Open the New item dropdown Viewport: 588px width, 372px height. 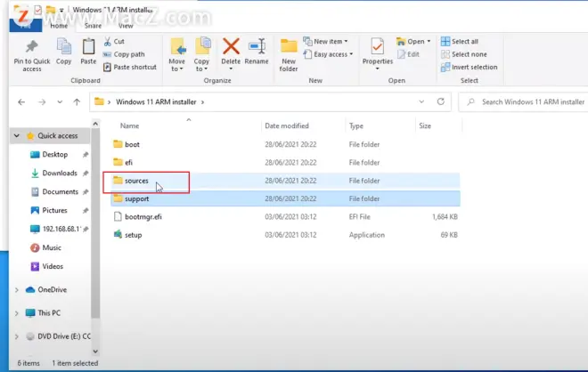point(325,41)
